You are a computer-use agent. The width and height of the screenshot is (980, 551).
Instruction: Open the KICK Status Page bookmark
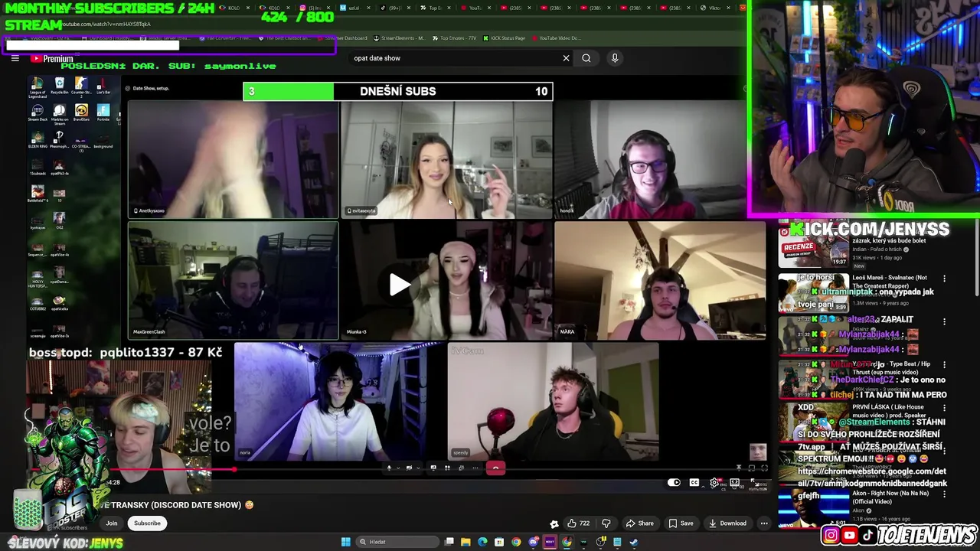coord(505,38)
